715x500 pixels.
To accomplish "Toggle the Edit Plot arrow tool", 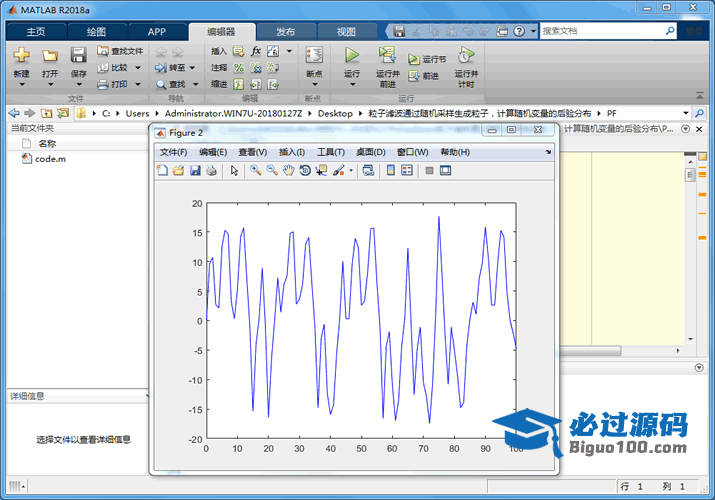I will coord(234,171).
